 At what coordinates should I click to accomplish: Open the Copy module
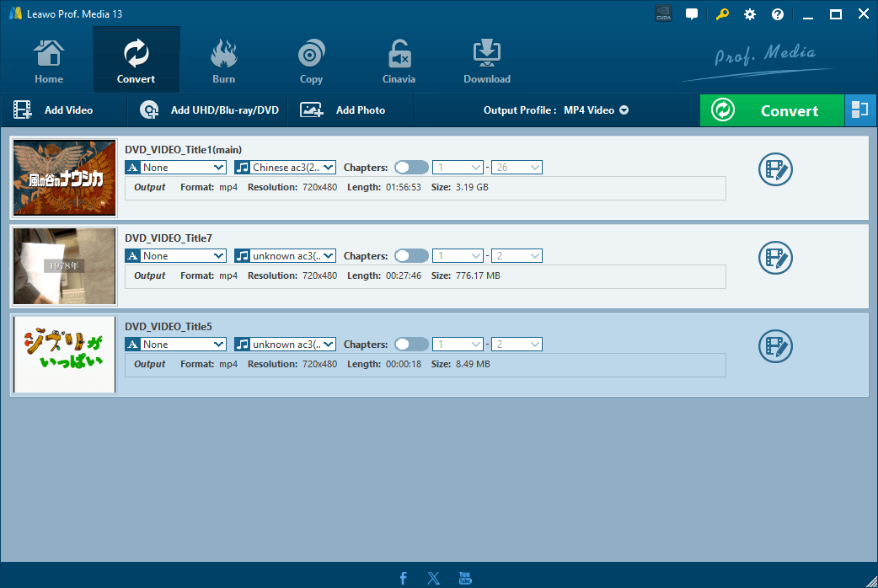[x=311, y=59]
